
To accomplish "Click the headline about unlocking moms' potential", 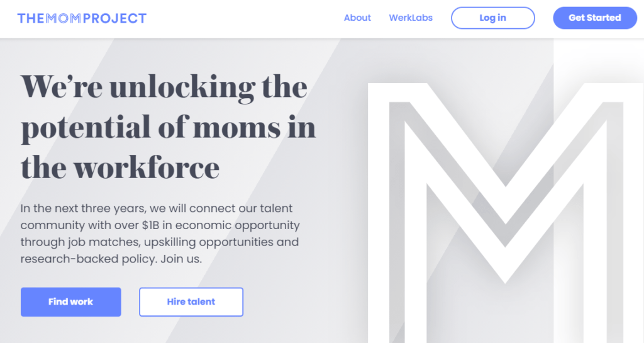I will 168,127.
